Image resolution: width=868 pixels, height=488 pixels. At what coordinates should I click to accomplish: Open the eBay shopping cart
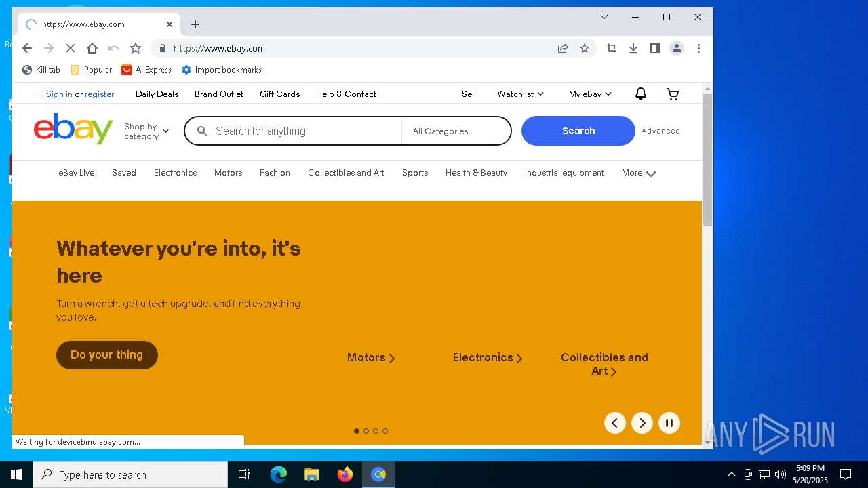(673, 94)
